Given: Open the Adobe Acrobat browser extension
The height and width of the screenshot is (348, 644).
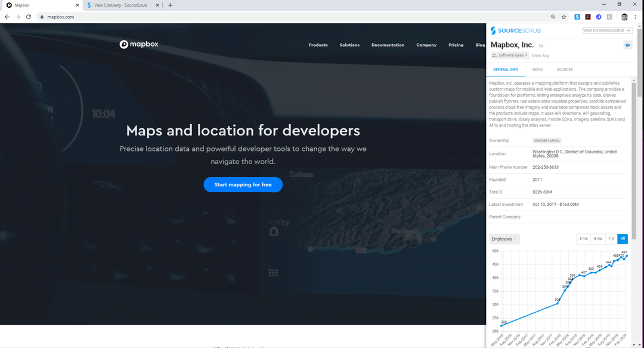Looking at the screenshot, I should [587, 17].
